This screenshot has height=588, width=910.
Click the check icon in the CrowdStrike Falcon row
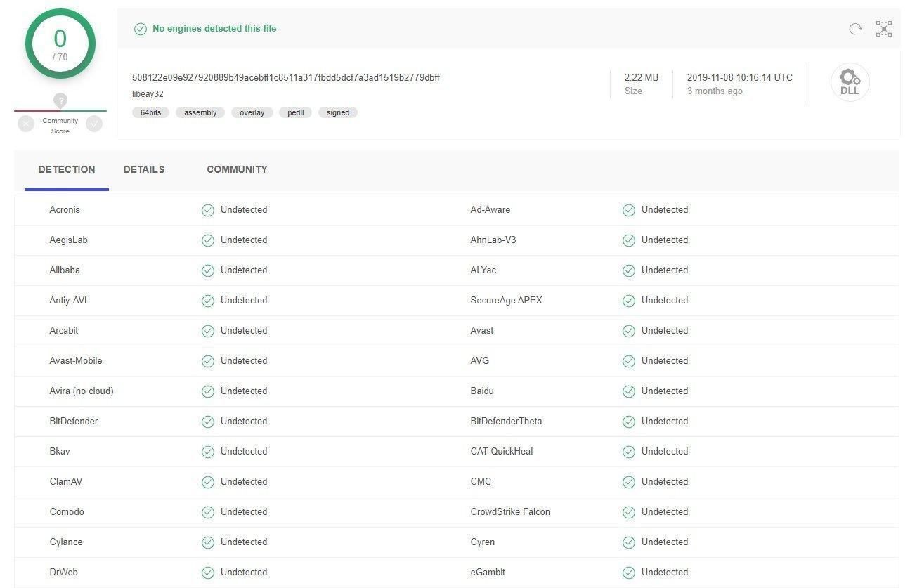click(x=629, y=512)
